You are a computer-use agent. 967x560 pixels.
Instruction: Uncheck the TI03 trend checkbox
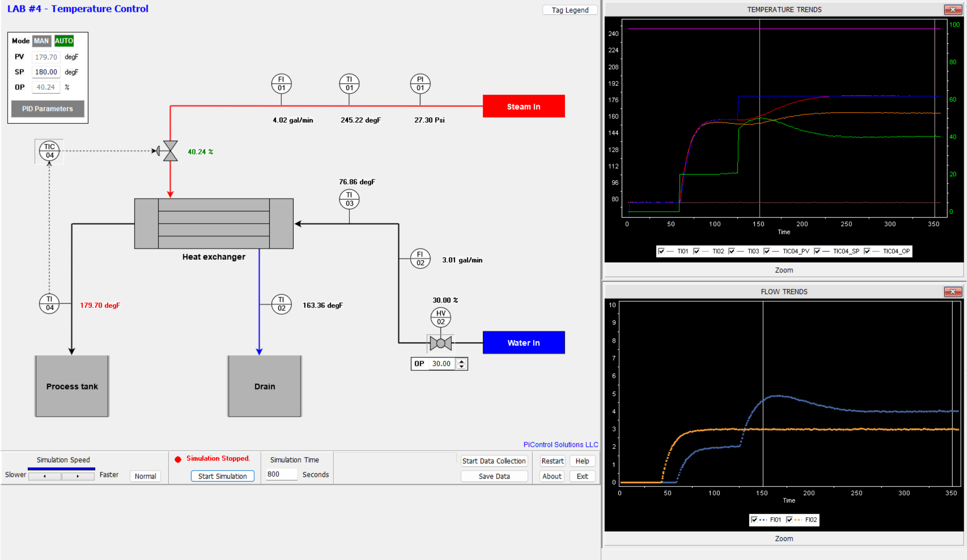coord(731,251)
